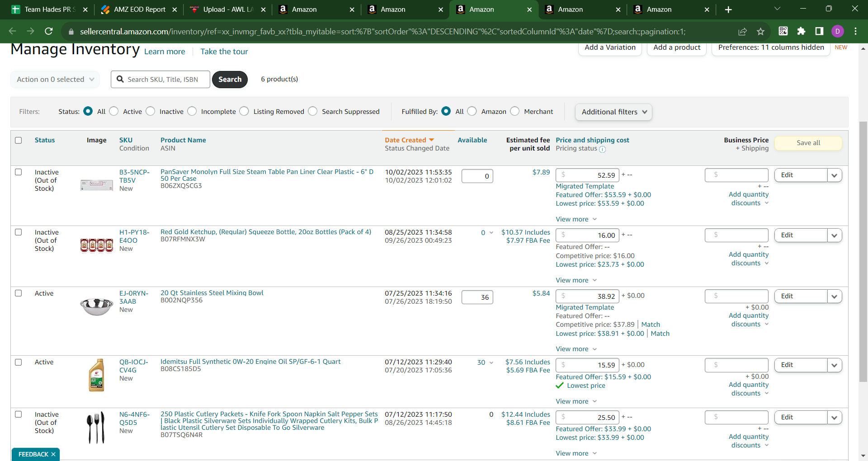Check the PanSaver pan liner row checkbox
Viewport: 868px width, 461px height.
(x=19, y=172)
